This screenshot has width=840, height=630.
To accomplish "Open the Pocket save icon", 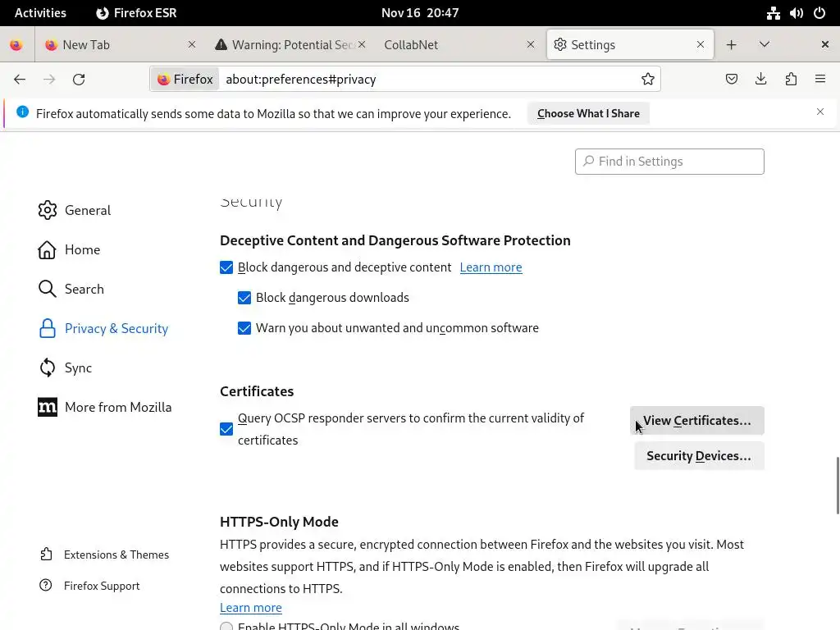I will click(x=732, y=79).
